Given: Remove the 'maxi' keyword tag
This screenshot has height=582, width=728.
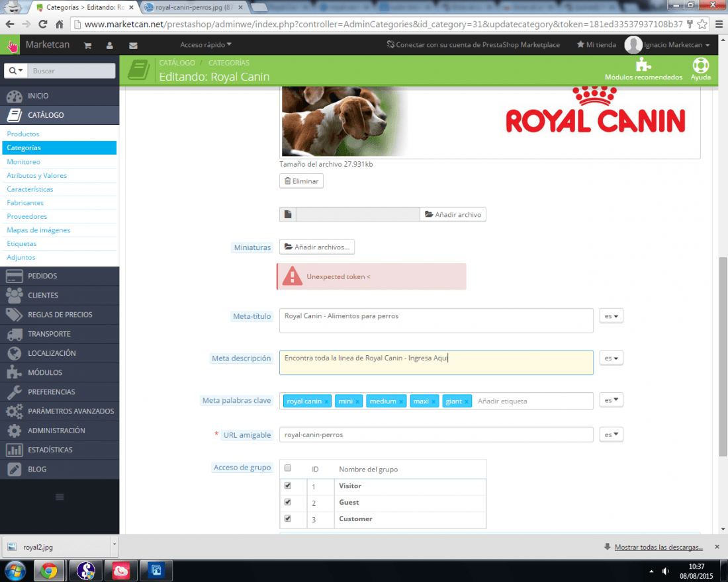Looking at the screenshot, I should pos(433,402).
